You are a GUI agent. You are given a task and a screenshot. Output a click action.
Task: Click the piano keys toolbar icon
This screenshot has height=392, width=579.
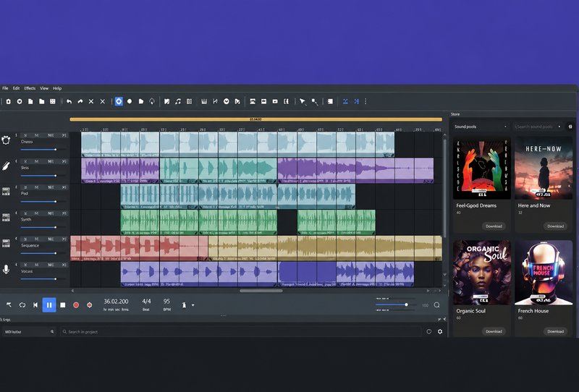(204, 101)
